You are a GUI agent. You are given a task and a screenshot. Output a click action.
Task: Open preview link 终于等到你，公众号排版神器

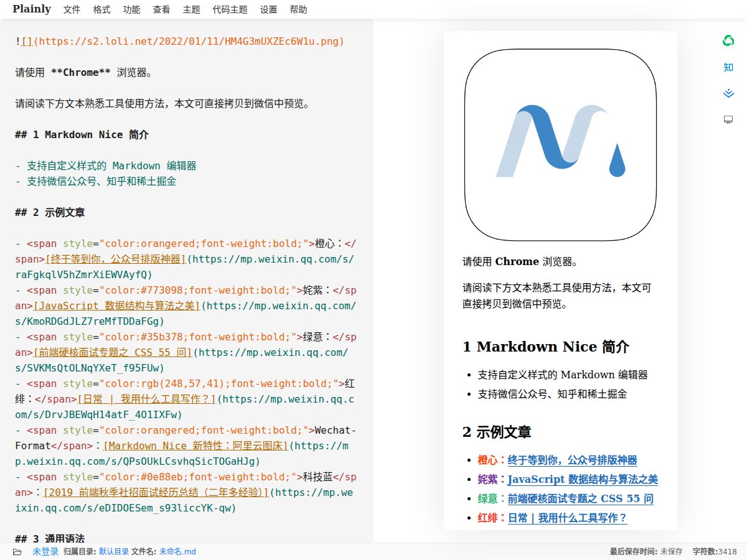point(572,460)
